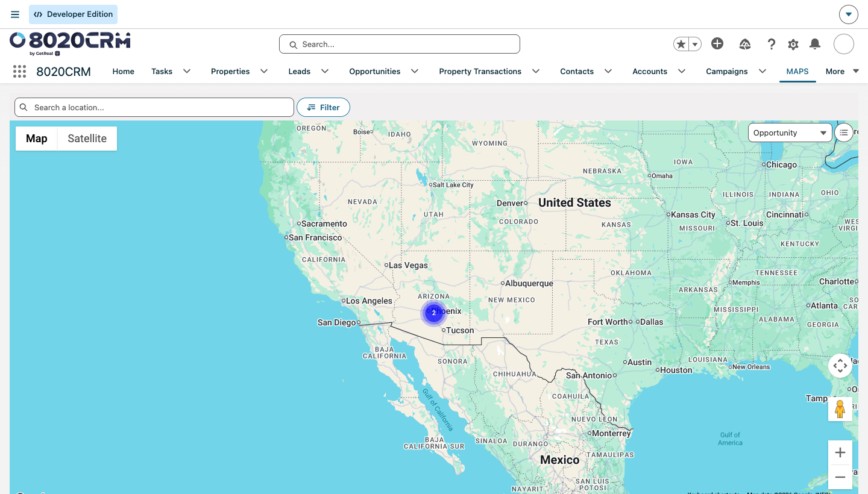The image size is (868, 494).
Task: Open the App Launcher dots grid
Action: [x=19, y=72]
